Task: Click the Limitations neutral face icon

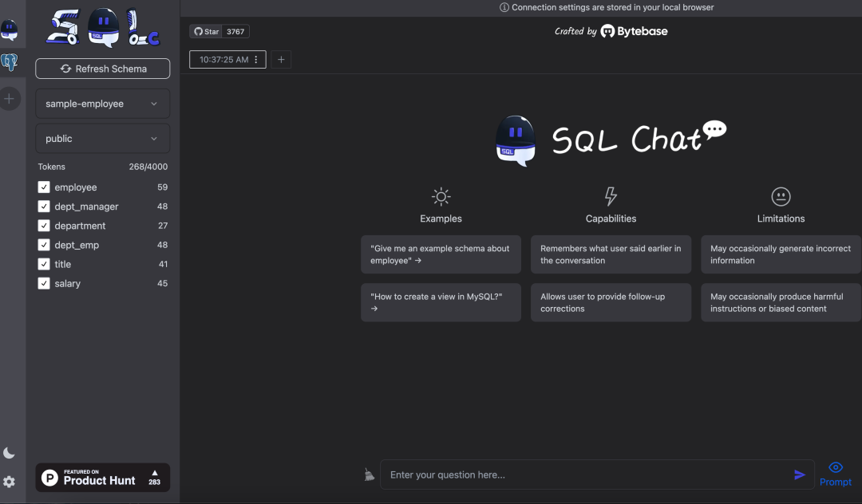Action: [x=781, y=196]
